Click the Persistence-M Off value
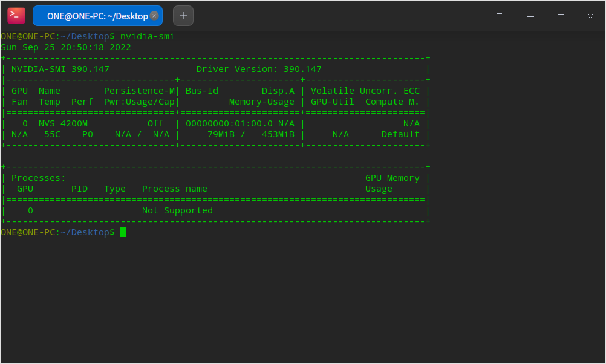 (x=155, y=123)
